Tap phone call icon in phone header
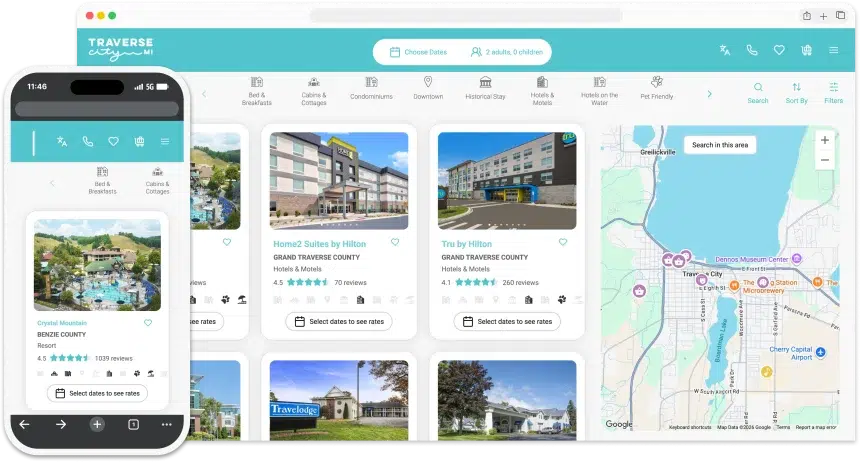This screenshot has width=860, height=462. (x=88, y=142)
